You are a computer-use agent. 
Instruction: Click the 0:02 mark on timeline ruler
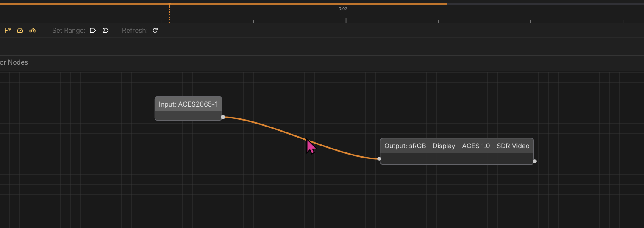[x=343, y=9]
